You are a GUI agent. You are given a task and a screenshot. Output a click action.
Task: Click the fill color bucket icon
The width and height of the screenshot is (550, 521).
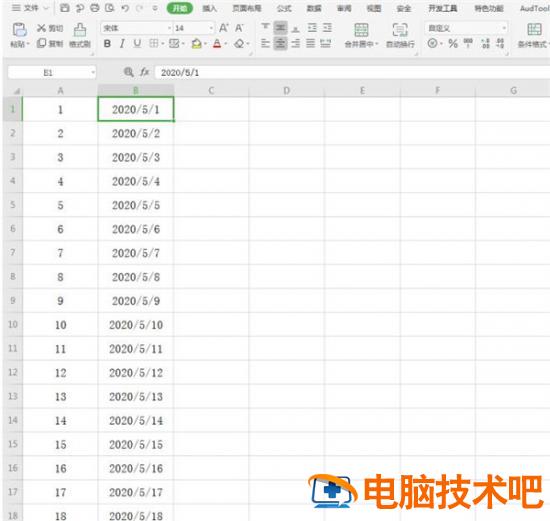(196, 44)
